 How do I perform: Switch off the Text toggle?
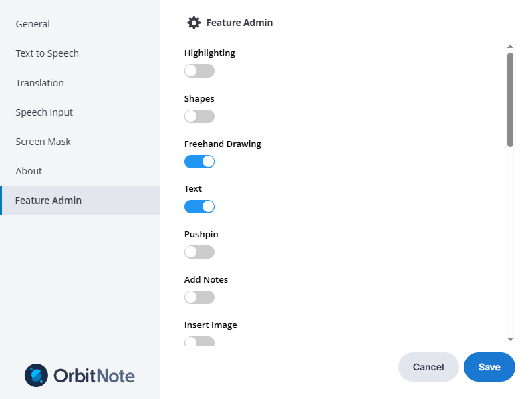(199, 207)
